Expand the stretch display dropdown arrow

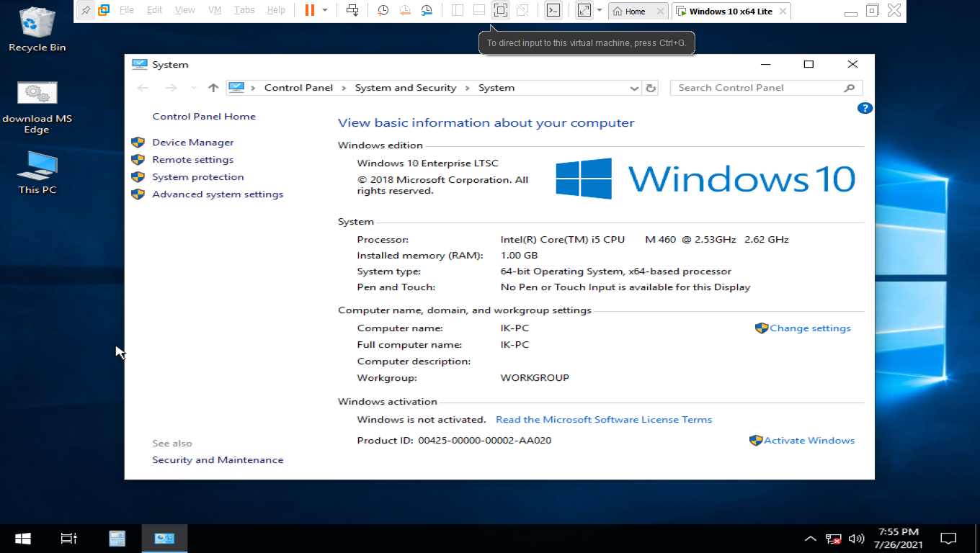pos(600,11)
